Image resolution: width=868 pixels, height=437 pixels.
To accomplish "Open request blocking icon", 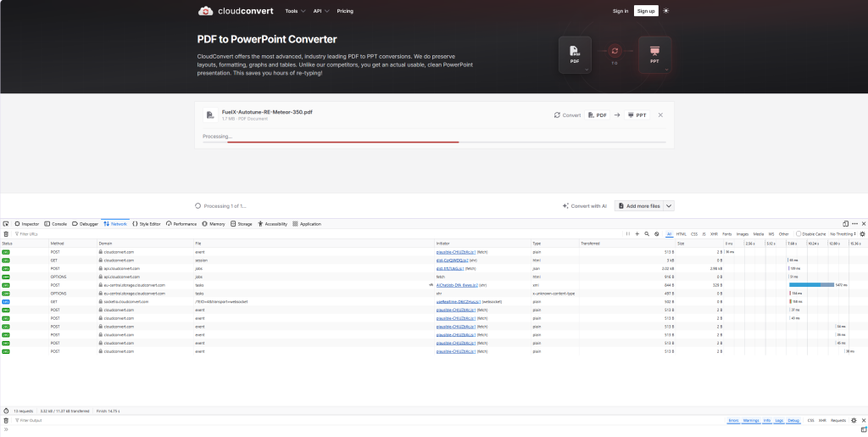I will [657, 234].
